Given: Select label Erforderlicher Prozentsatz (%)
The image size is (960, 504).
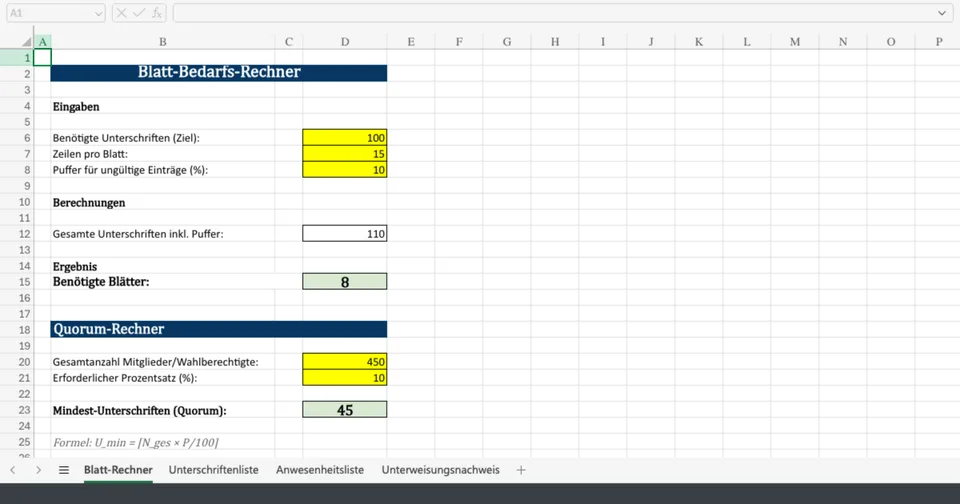Looking at the screenshot, I should 125,378.
